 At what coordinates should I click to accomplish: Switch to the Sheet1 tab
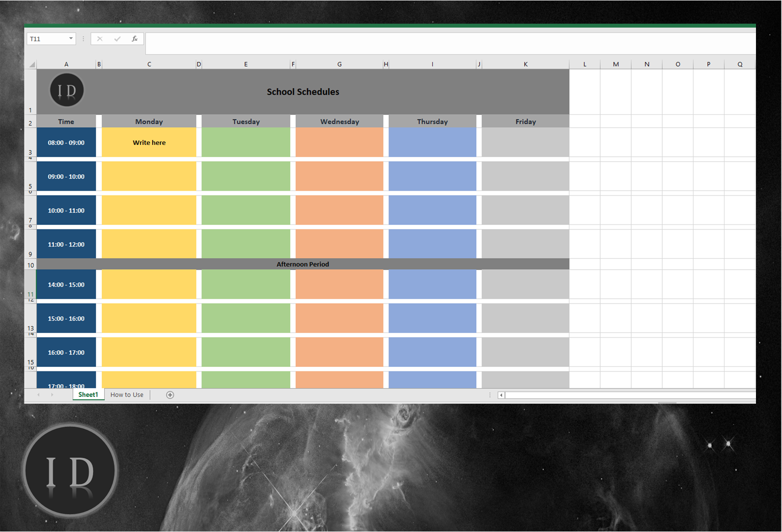(x=88, y=394)
